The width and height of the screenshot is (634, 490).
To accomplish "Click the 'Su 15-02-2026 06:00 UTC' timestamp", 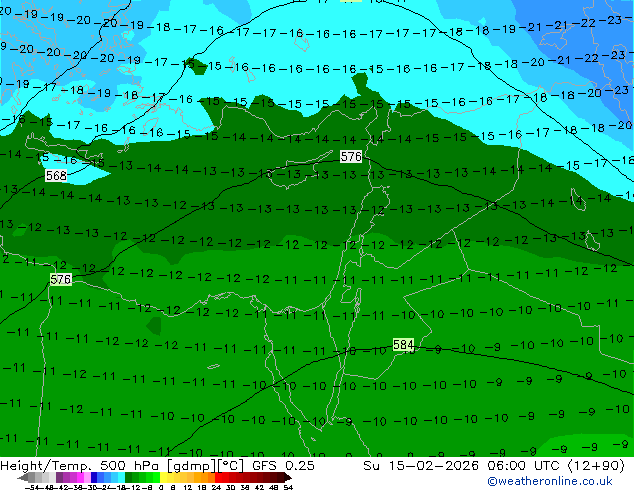I will pos(461,465).
